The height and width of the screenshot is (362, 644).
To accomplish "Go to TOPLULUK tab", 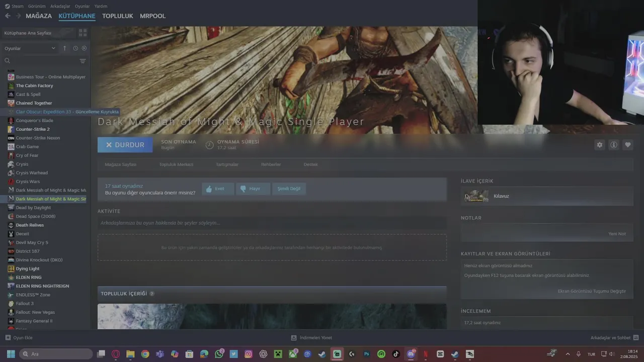I will tap(117, 16).
